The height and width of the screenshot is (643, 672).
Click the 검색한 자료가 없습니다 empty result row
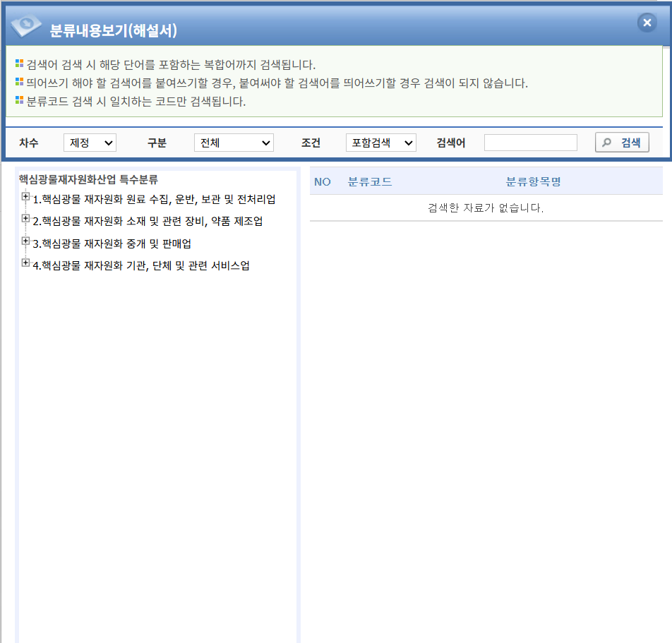[486, 208]
